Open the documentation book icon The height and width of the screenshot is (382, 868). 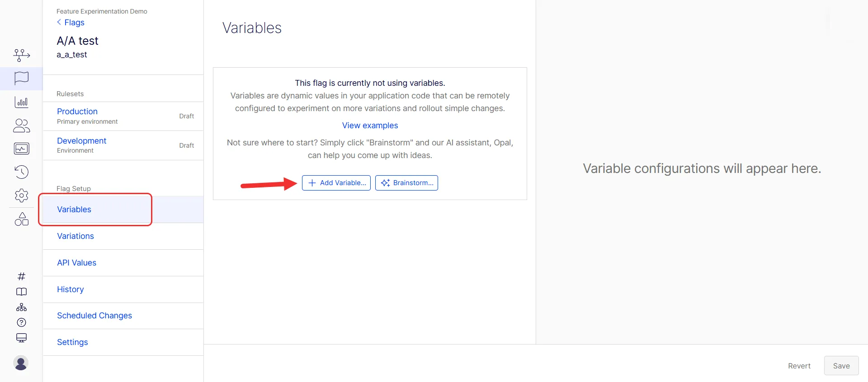point(21,292)
